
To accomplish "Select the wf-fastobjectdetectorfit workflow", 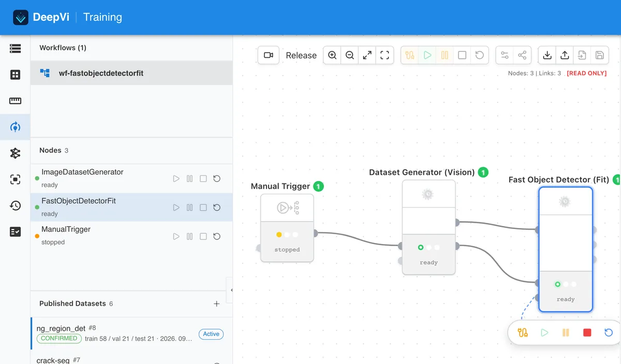I will click(x=131, y=73).
